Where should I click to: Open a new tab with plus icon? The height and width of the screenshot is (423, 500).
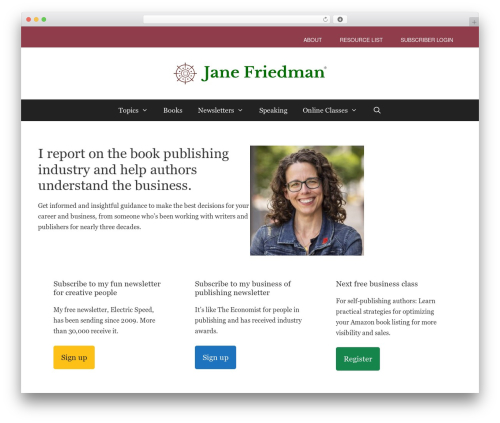point(474,22)
